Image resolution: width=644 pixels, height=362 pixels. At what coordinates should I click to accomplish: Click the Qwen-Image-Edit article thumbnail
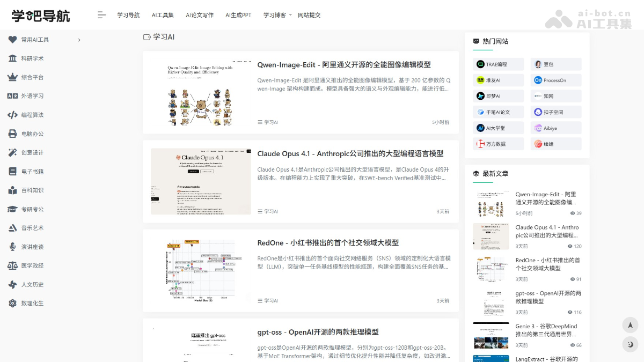[200, 92]
